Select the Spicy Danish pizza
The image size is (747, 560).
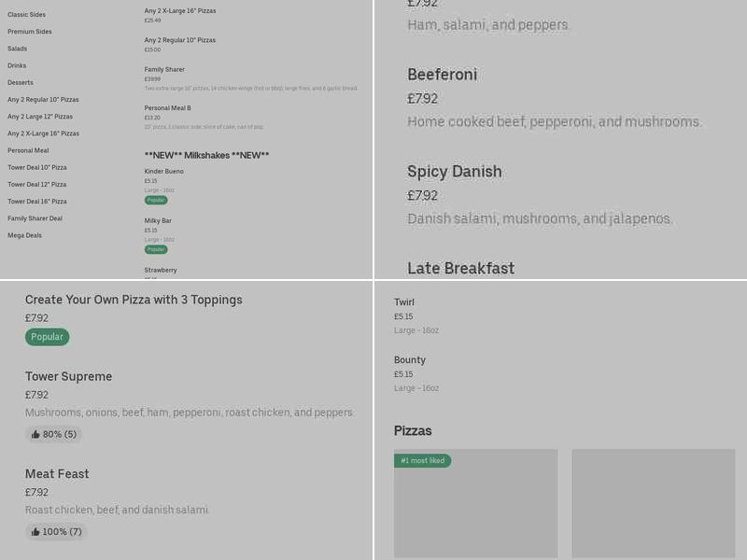[455, 172]
